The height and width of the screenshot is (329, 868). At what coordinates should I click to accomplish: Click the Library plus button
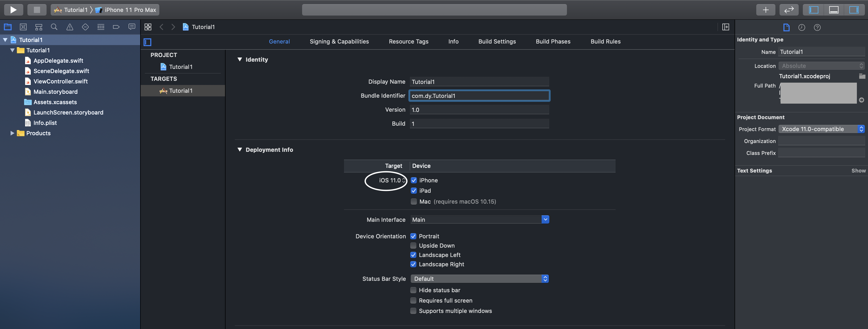click(x=766, y=10)
